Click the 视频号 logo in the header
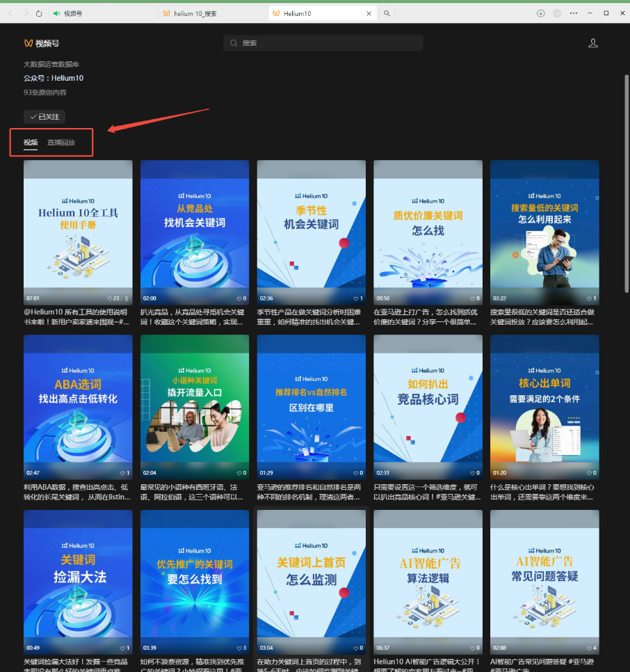 [42, 43]
